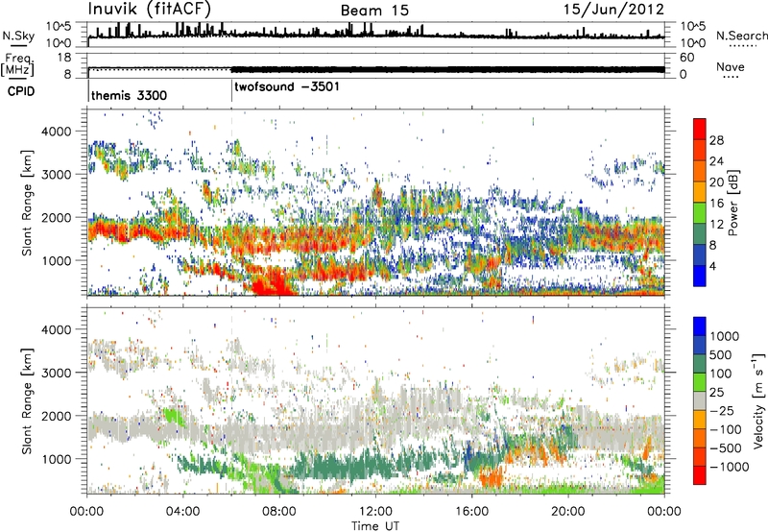Click the "themis 3300" CPID entry
Viewport: 768px width, 532px height.
pyautogui.click(x=130, y=95)
